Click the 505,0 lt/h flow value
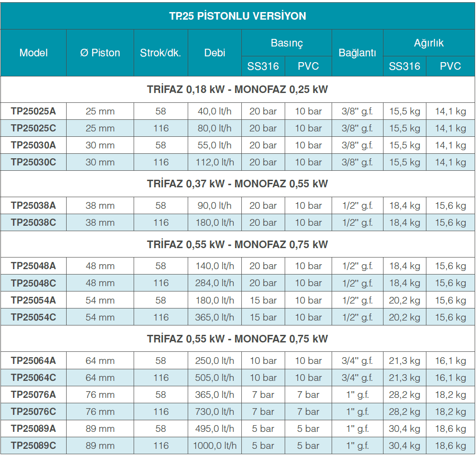The image size is (476, 456). (215, 378)
